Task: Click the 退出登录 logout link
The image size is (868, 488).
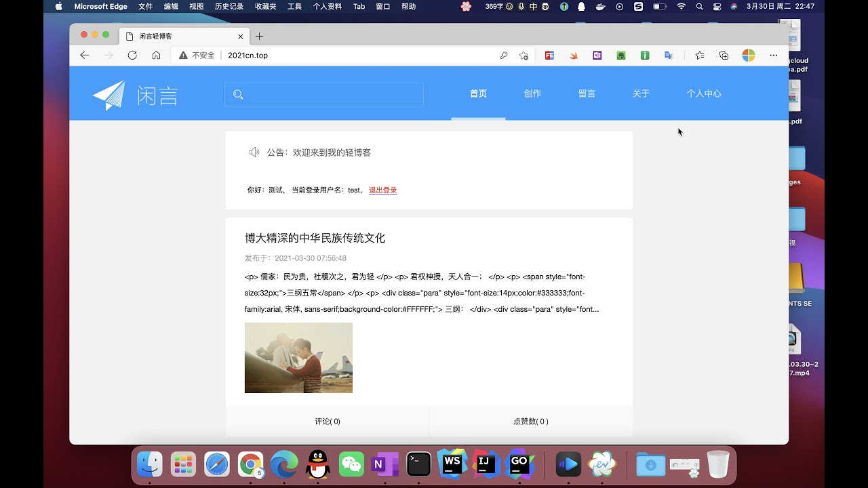Action: coord(383,190)
